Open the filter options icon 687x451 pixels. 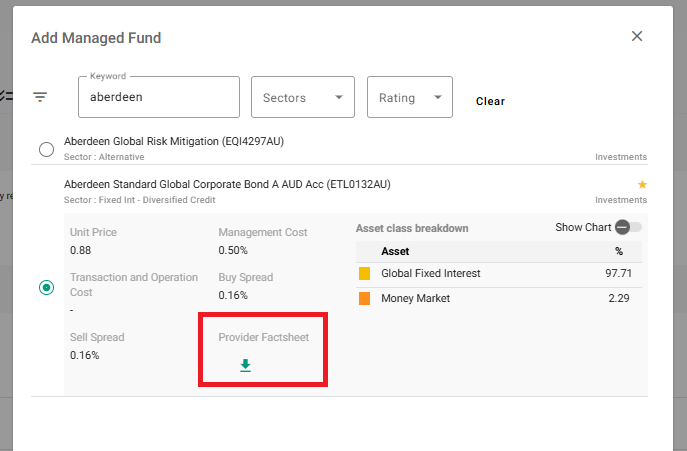[x=40, y=97]
